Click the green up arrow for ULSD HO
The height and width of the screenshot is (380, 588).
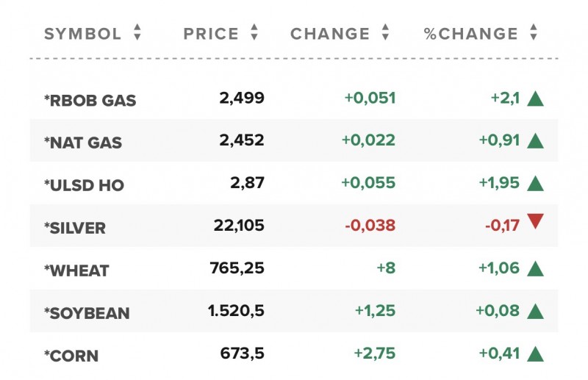click(x=535, y=183)
